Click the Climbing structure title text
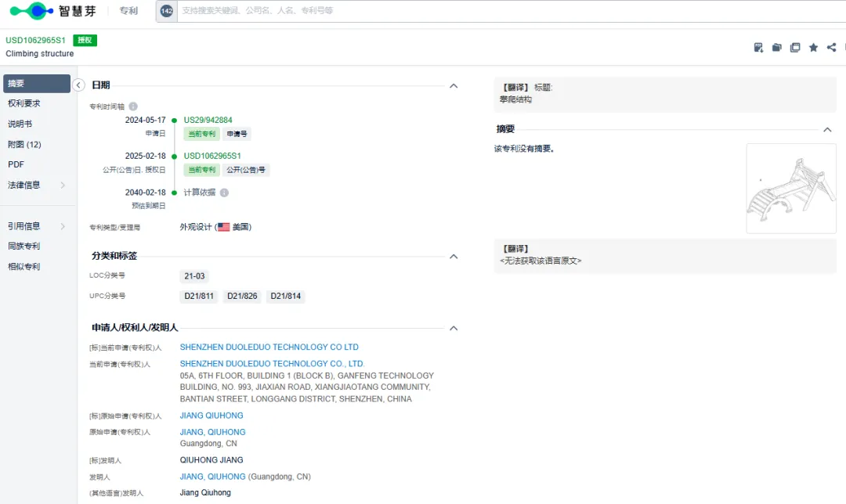The image size is (846, 504). 39,54
